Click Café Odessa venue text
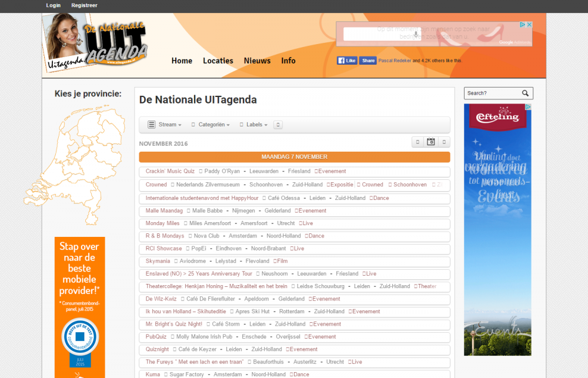Image resolution: width=588 pixels, height=378 pixels. [x=284, y=198]
